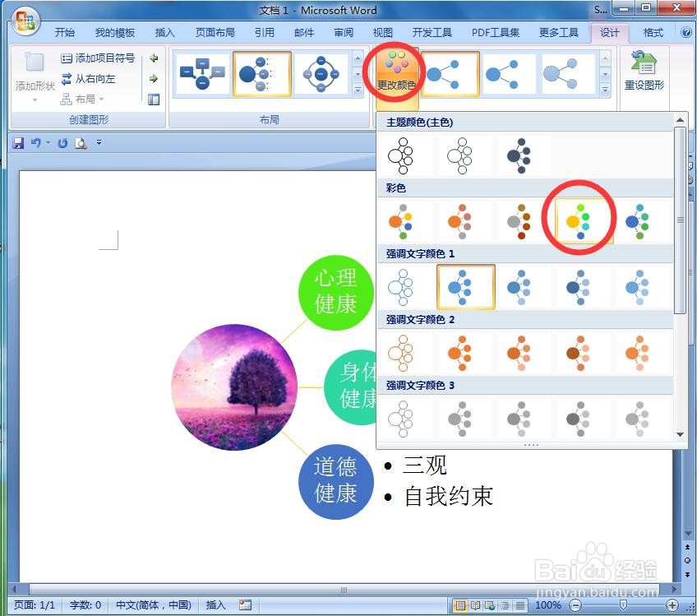This screenshot has height=616, width=697.
Task: Open the 开始 Home tab
Action: point(65,32)
